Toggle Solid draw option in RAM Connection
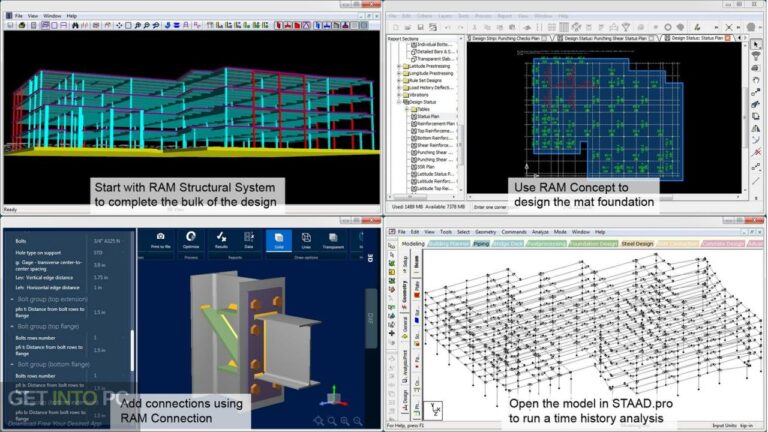The image size is (768, 432). (x=279, y=240)
